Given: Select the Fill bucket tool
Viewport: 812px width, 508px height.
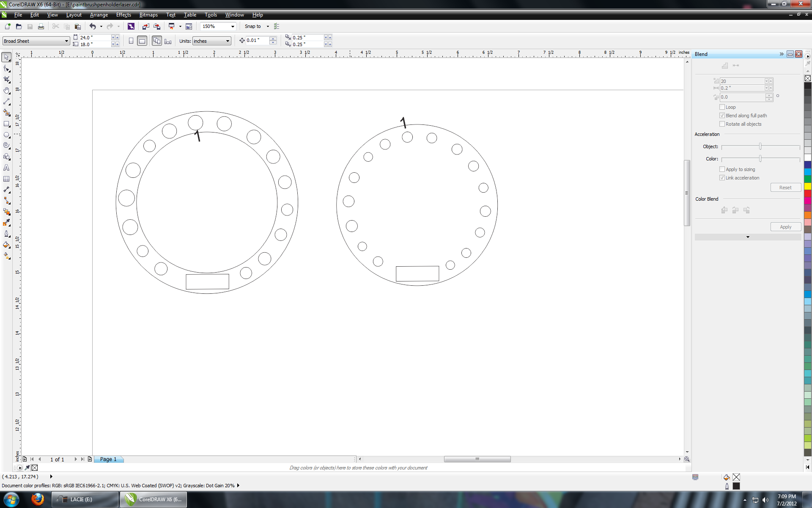Looking at the screenshot, I should point(6,245).
